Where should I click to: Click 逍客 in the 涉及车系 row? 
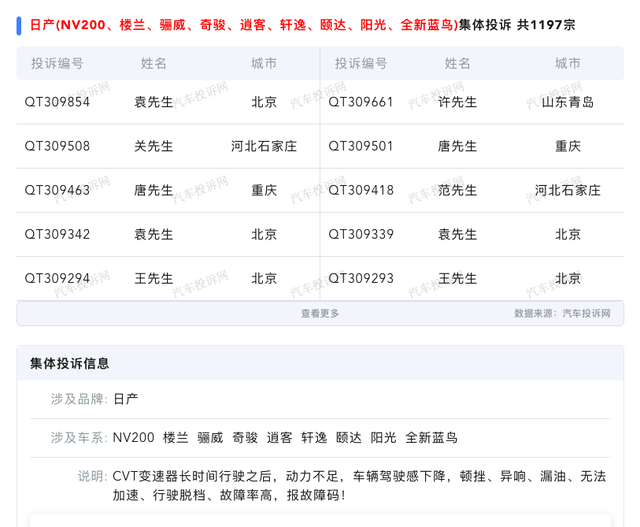[280, 438]
